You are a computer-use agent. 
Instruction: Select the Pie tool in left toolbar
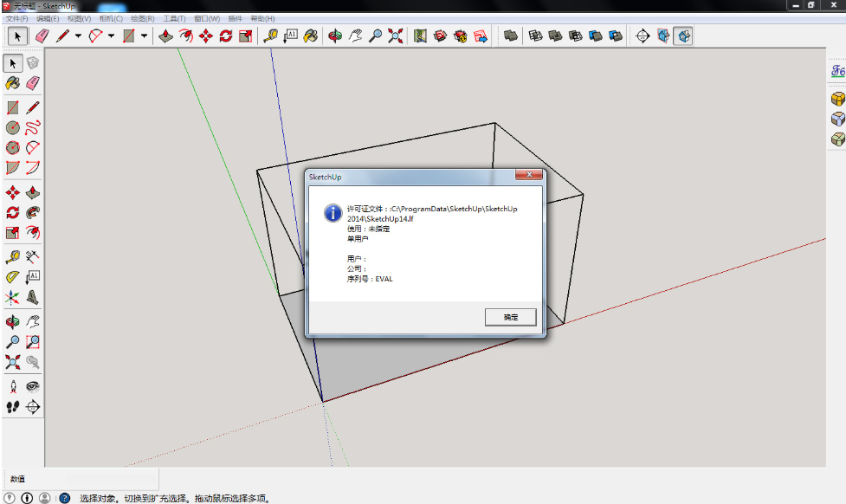click(x=13, y=167)
